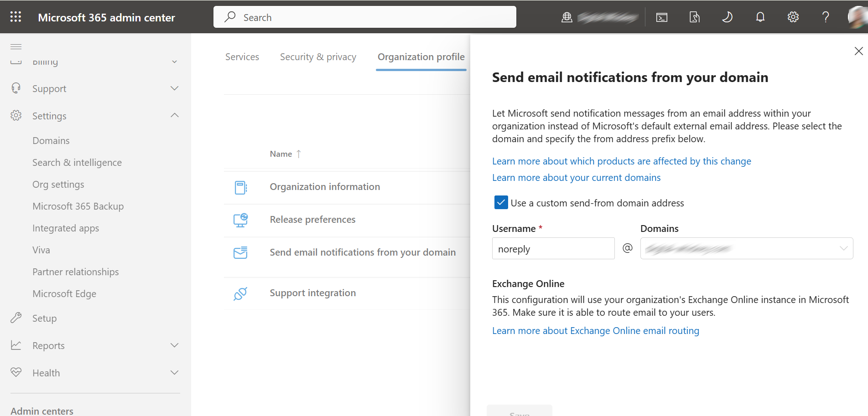Click the Settings gear icon in sidebar
Viewport: 868px width, 416px height.
[x=16, y=115]
